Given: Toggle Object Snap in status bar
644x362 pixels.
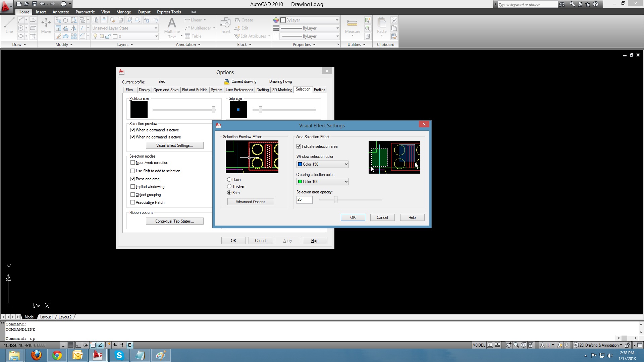Looking at the screenshot, I should [93, 345].
